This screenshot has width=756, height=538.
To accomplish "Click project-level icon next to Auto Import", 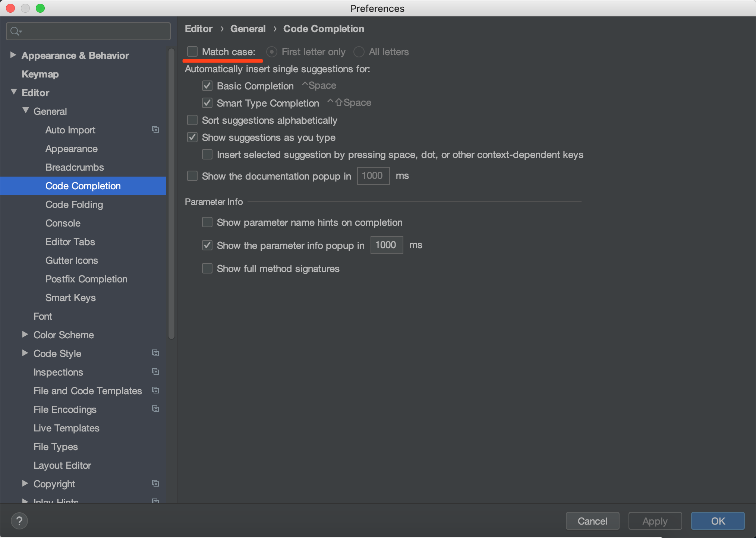I will tap(155, 129).
